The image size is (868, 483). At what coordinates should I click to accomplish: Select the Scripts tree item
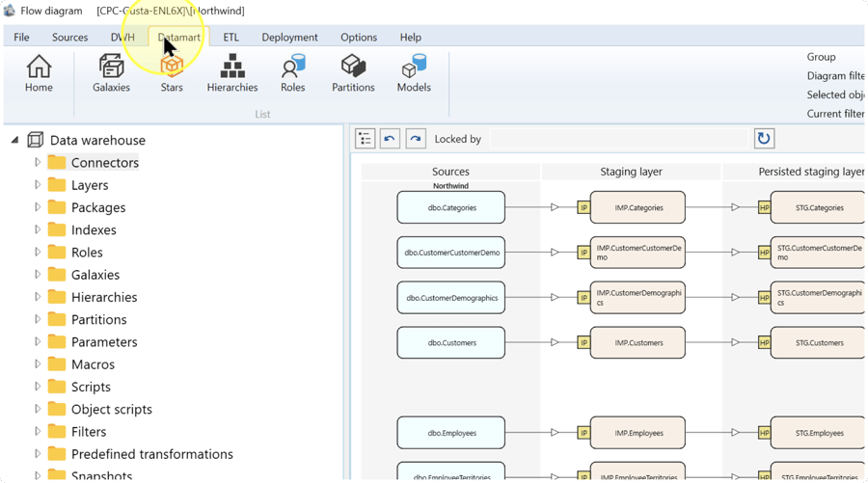(91, 387)
